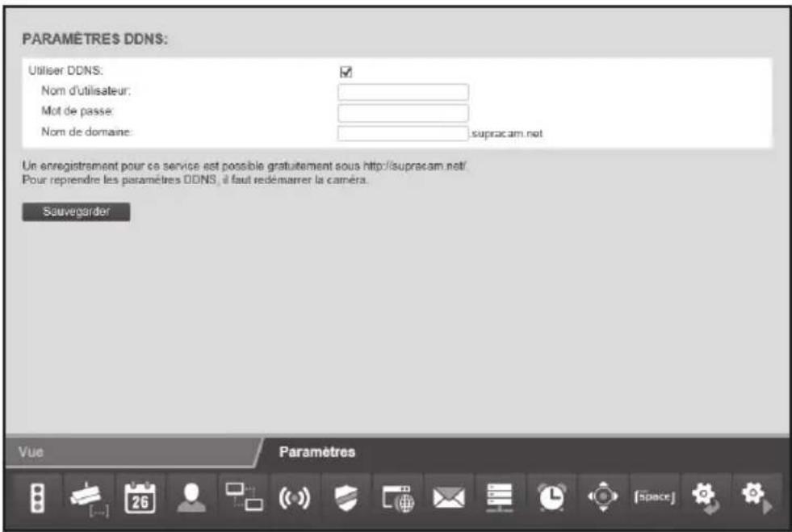The height and width of the screenshot is (532, 792).
Task: Open the FTP server icon
Action: point(500,498)
